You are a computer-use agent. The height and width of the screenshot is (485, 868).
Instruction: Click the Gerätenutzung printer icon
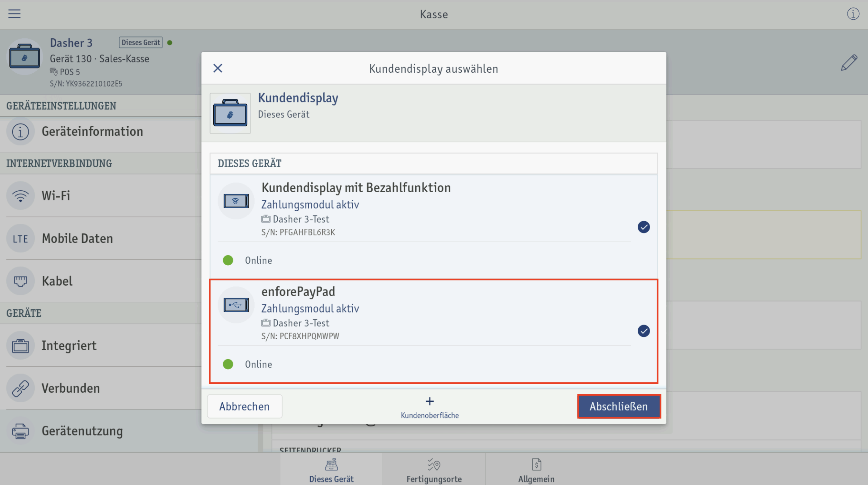point(21,431)
